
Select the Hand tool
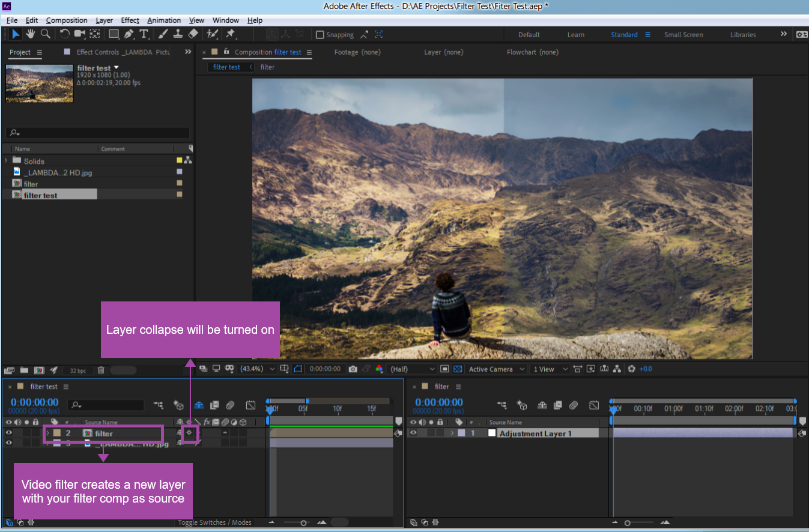point(30,34)
